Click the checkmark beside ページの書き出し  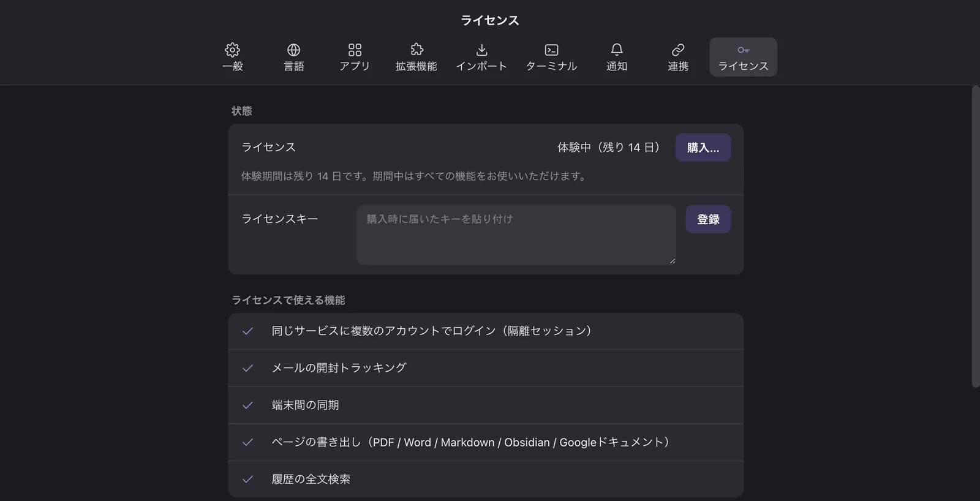pos(247,442)
